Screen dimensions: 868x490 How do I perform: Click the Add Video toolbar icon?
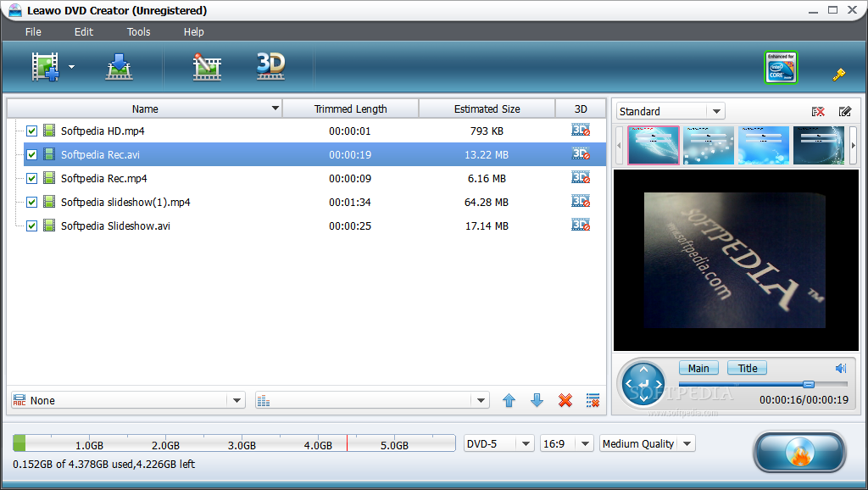tap(45, 67)
